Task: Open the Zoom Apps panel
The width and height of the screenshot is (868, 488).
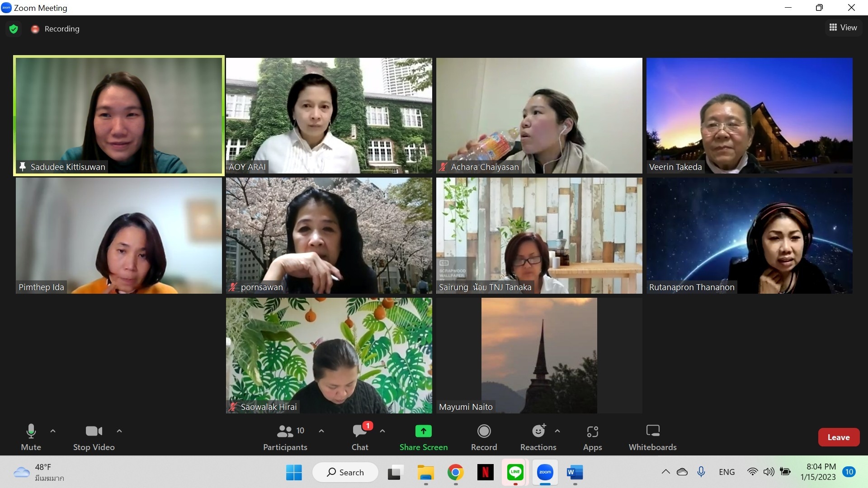Action: 592,437
